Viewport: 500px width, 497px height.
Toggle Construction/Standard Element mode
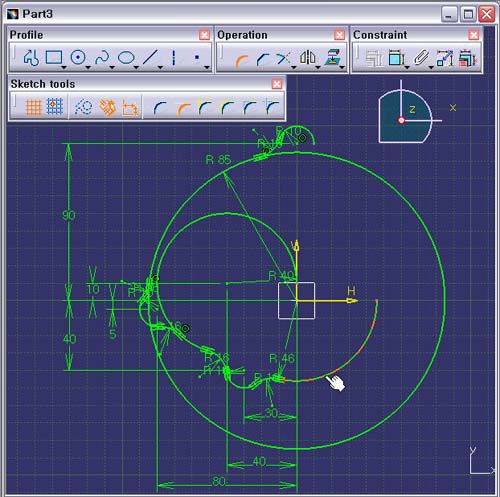83,107
